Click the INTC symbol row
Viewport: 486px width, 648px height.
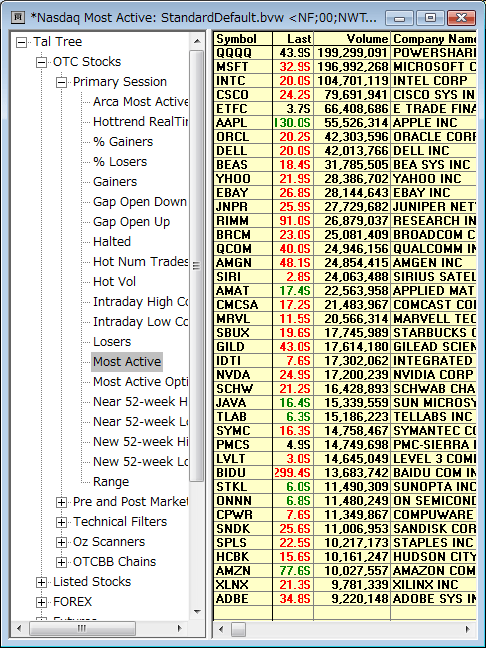[243, 81]
